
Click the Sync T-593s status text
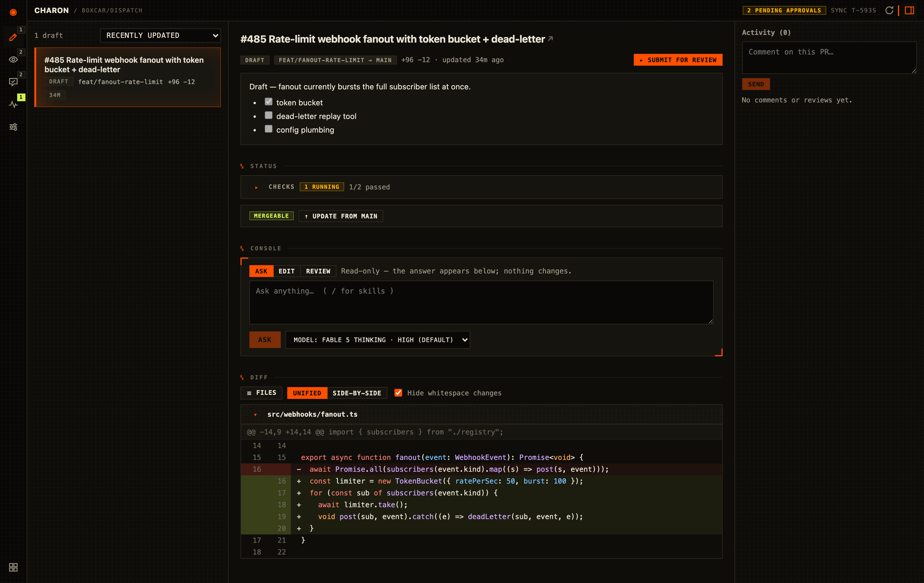[854, 10]
